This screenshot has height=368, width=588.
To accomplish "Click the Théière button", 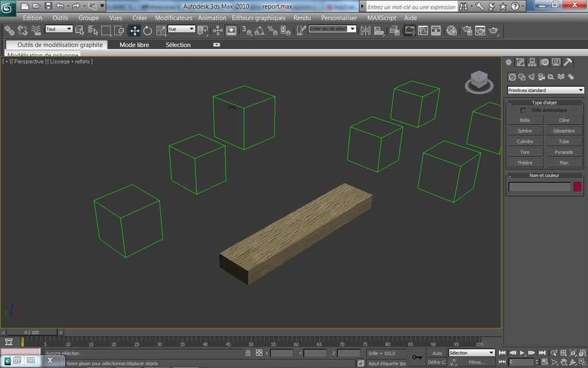I will (525, 163).
